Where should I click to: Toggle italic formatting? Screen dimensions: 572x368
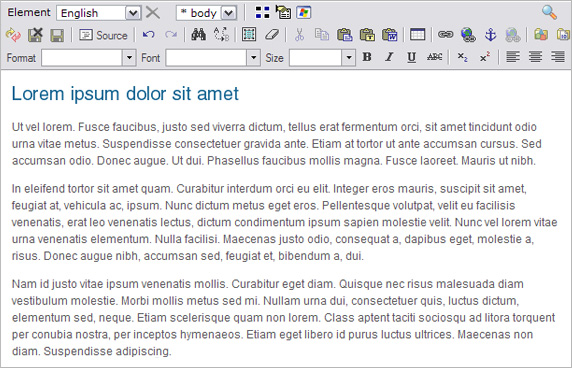[389, 57]
